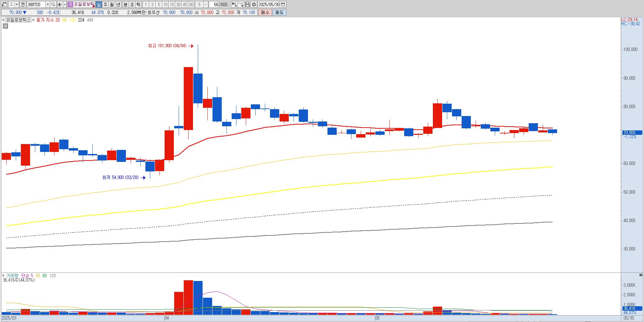Select the 일 (daily) period toggle
644x322 pixels.
[99, 4]
